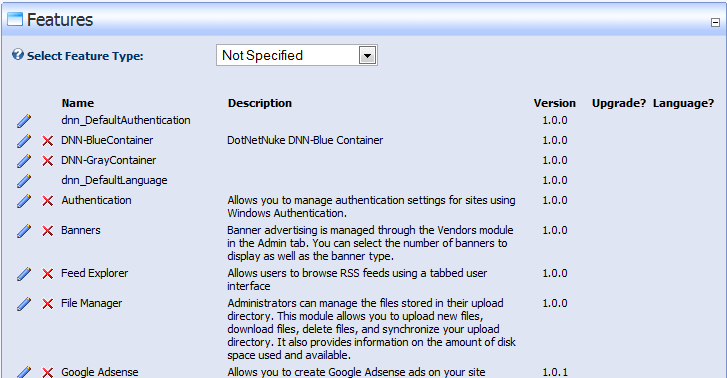Edit the Authentication module pencil icon
727x378 pixels.
point(24,201)
